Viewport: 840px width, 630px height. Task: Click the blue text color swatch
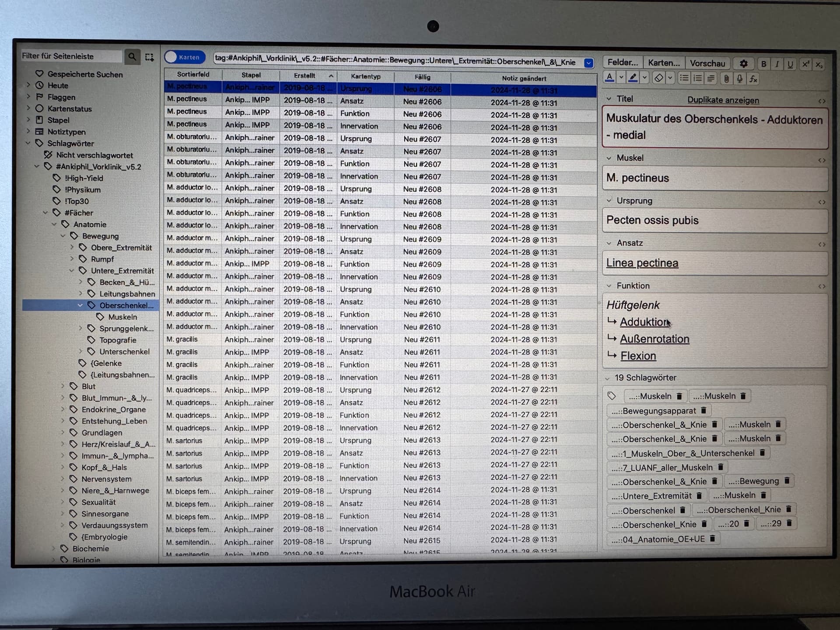(610, 78)
